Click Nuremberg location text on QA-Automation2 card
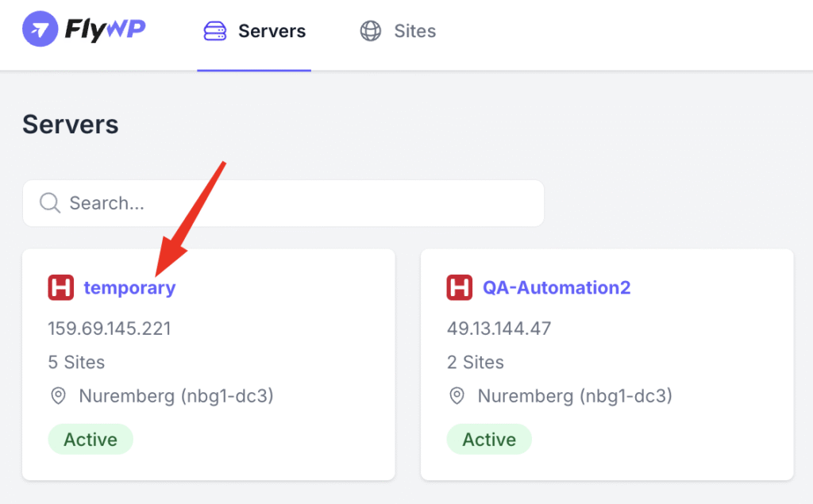This screenshot has height=504, width=813. pos(575,396)
